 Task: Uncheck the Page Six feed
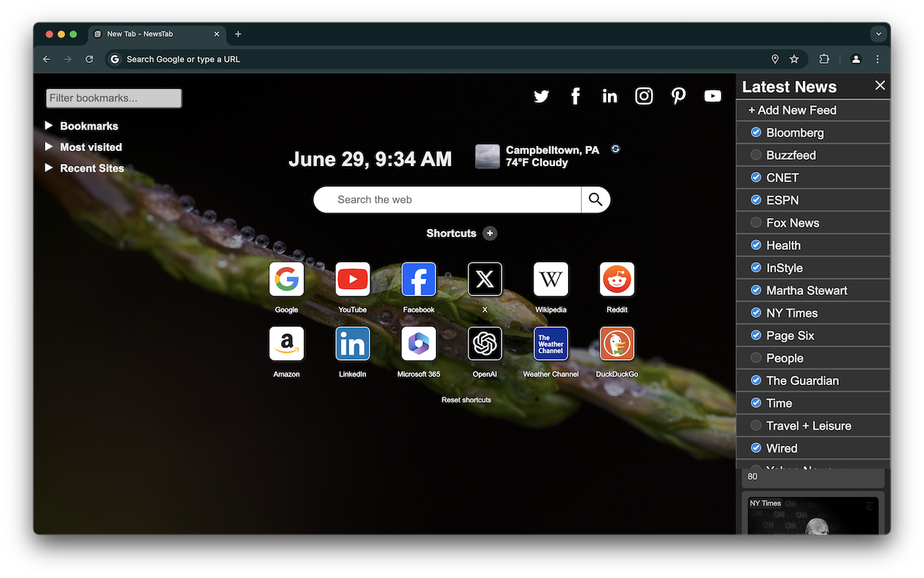[x=756, y=335]
